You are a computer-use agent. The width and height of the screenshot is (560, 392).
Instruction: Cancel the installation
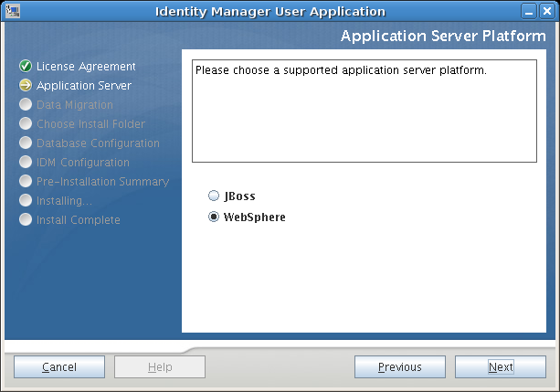[59, 367]
